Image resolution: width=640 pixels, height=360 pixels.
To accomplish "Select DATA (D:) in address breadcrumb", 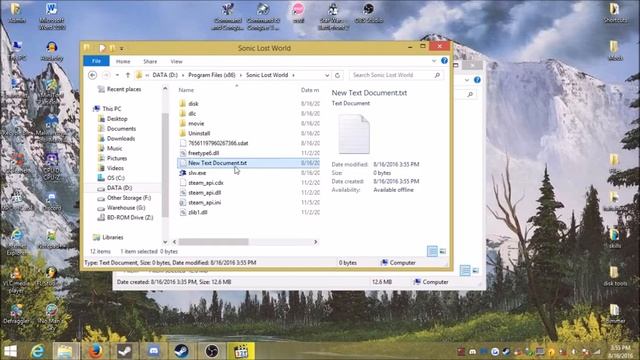I will coord(165,75).
